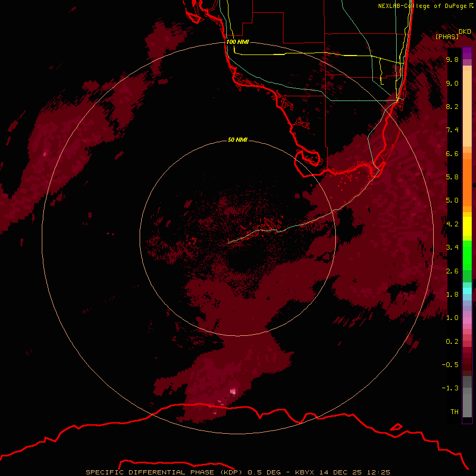Screen dimensions: 476x476
Task: Click the -1.3 value on color scale
Action: (x=450, y=388)
